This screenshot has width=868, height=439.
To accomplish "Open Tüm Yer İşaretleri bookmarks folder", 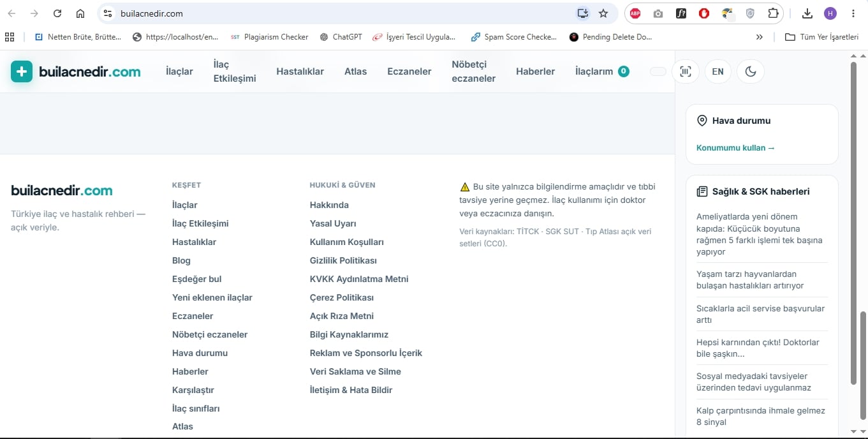I will (821, 37).
